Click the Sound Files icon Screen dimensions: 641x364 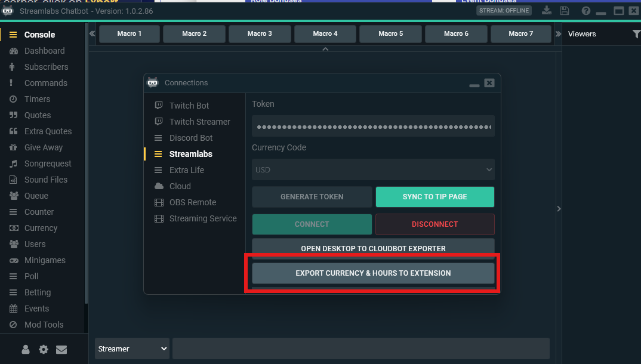(x=14, y=180)
